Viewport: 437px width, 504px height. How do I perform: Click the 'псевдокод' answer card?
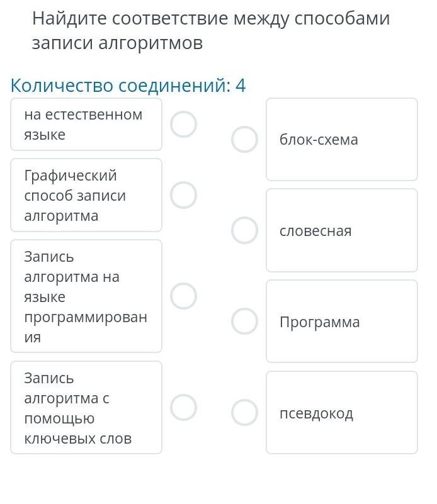pos(342,412)
